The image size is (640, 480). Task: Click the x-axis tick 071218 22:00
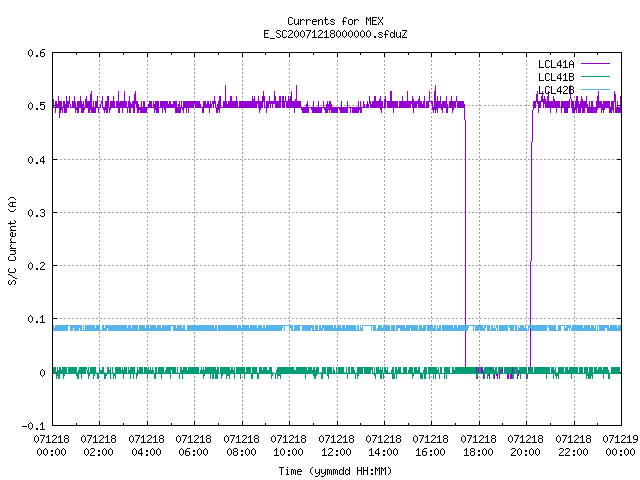click(573, 445)
